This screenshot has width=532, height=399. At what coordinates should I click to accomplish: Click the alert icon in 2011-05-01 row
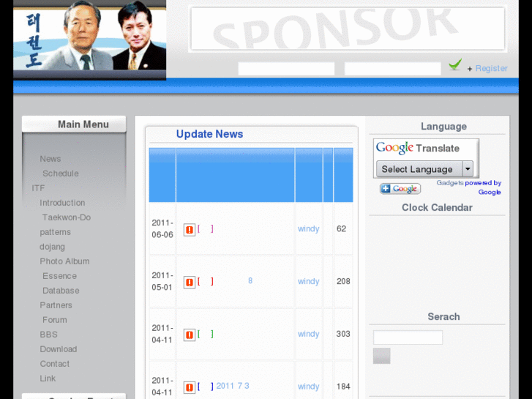[190, 283]
